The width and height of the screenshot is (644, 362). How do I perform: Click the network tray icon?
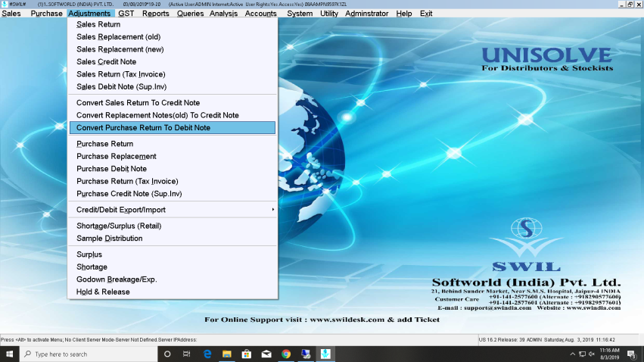pos(582,354)
